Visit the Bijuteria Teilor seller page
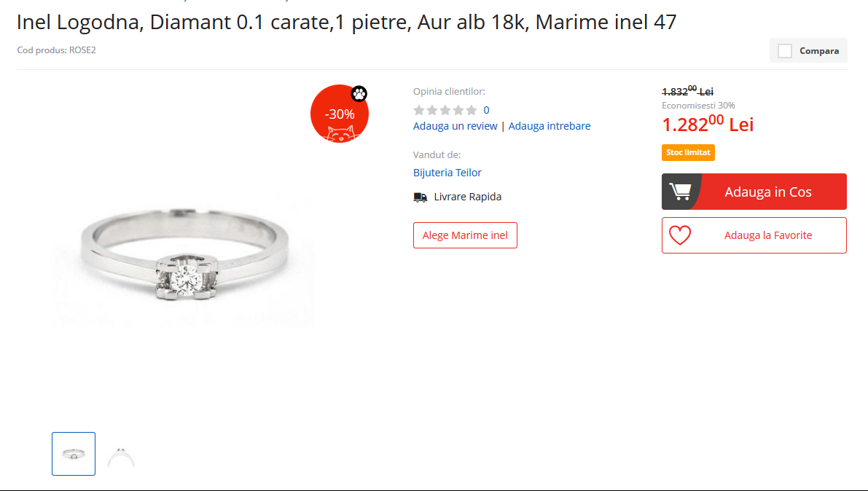The width and height of the screenshot is (868, 491). [447, 172]
